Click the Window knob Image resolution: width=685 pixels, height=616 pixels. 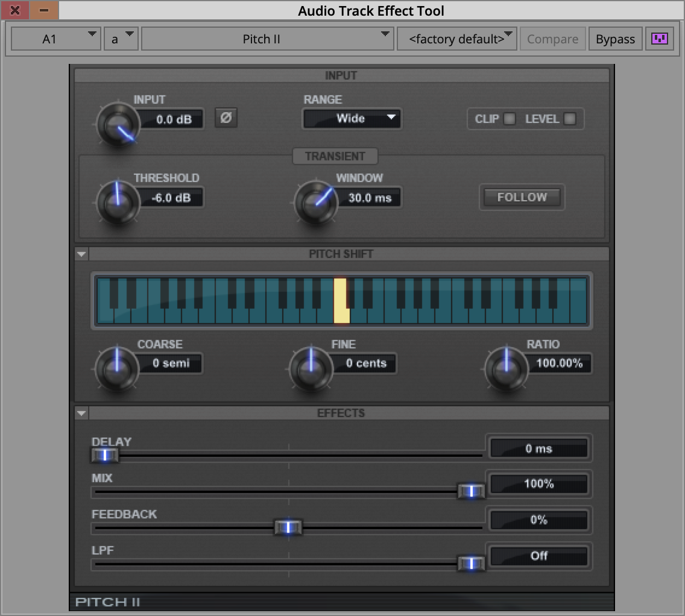coord(316,203)
